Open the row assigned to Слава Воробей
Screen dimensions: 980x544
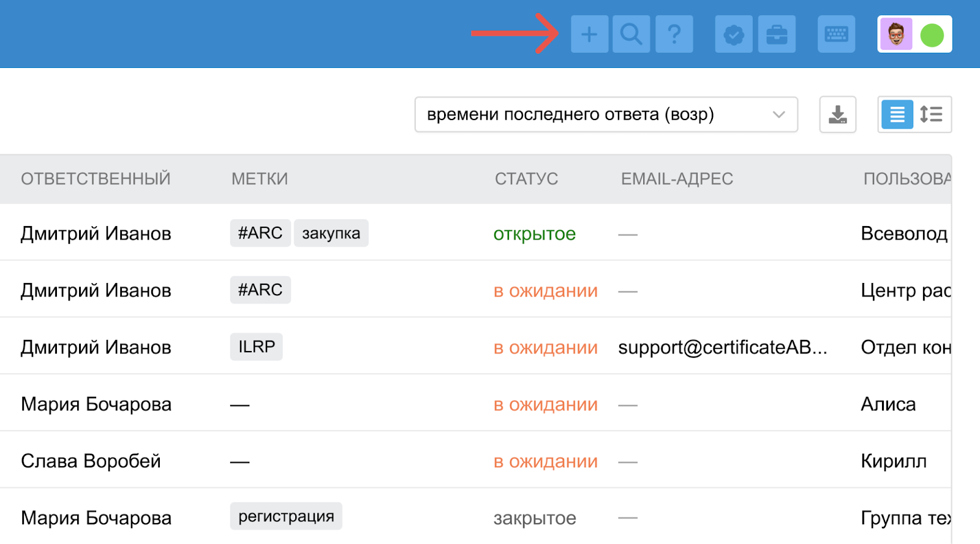click(x=91, y=461)
